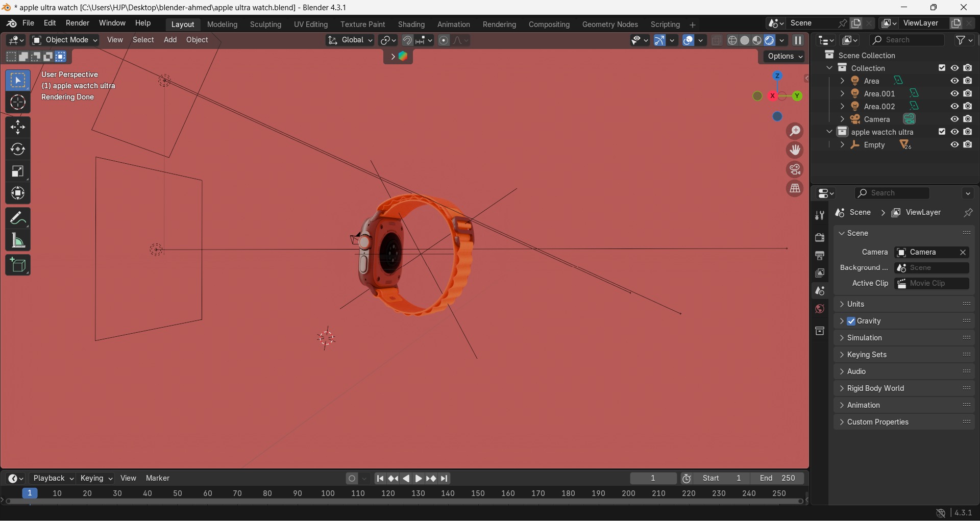980x521 pixels.
Task: Hide Area.002 light in viewport
Action: coord(954,107)
